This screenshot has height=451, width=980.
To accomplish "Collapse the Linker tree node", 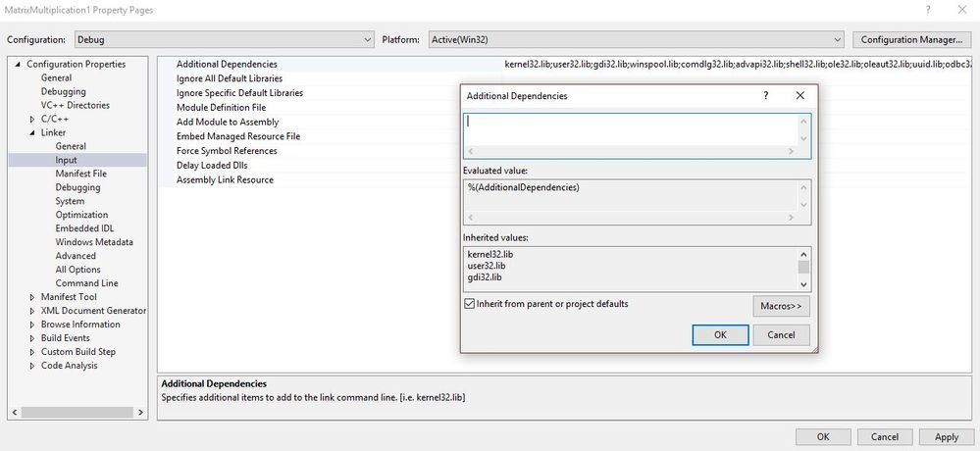I will 31,132.
